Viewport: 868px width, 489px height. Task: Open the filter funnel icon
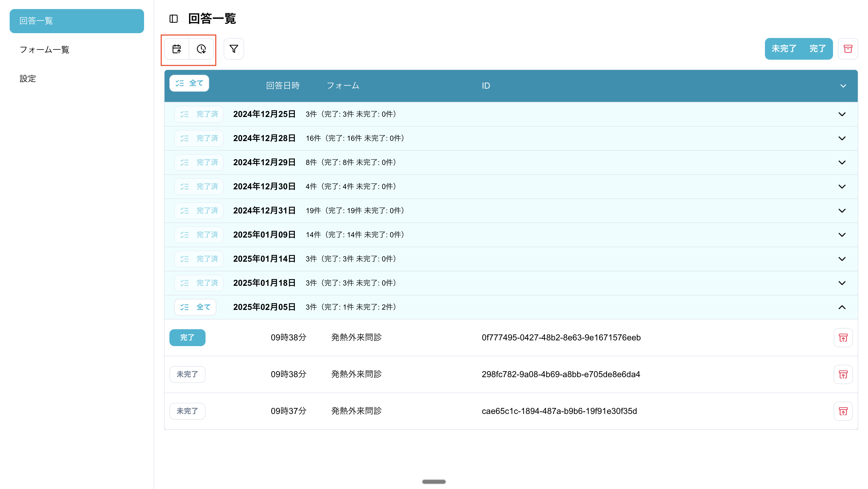coord(234,49)
